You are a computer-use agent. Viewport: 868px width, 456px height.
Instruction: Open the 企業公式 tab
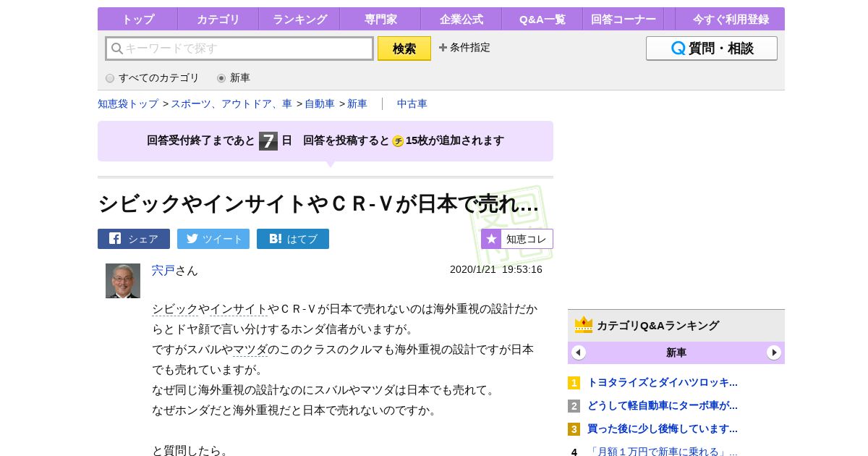click(x=461, y=20)
